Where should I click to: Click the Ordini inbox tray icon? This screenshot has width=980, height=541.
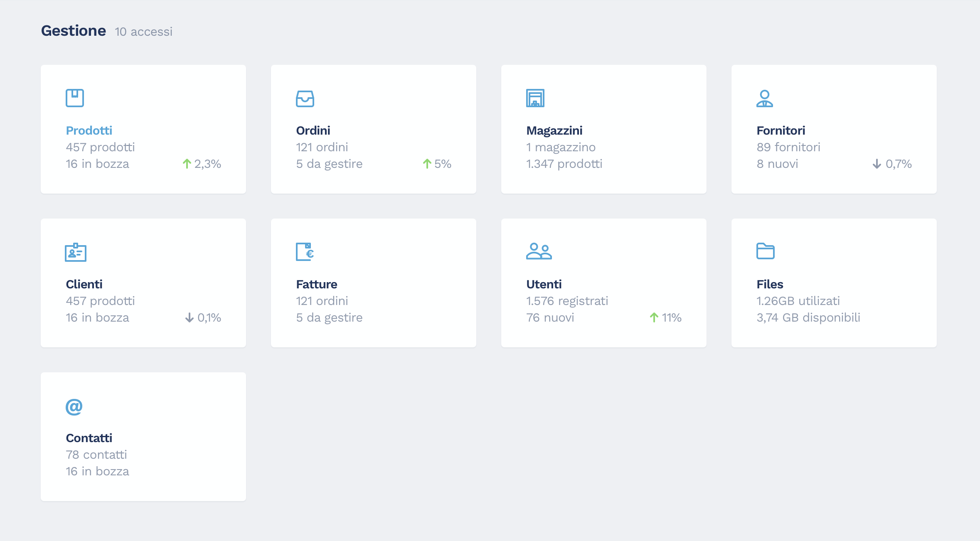pos(305,98)
